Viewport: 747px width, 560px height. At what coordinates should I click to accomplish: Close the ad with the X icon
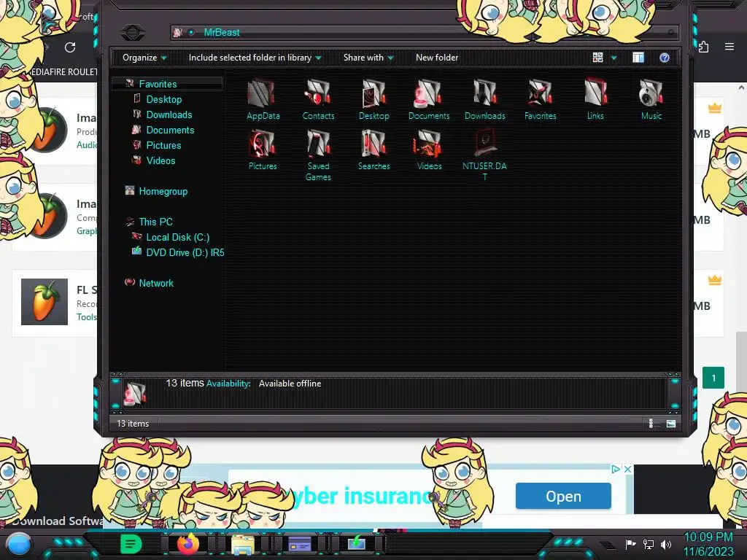coord(628,469)
